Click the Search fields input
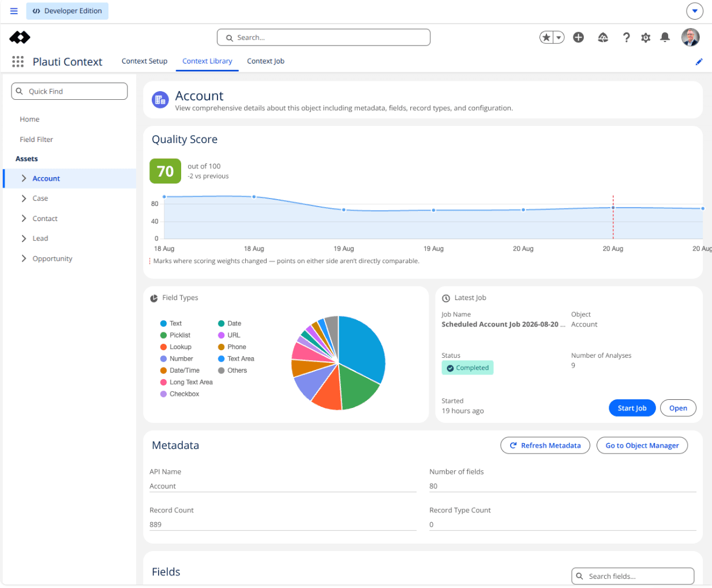The height and width of the screenshot is (588, 712). click(633, 576)
